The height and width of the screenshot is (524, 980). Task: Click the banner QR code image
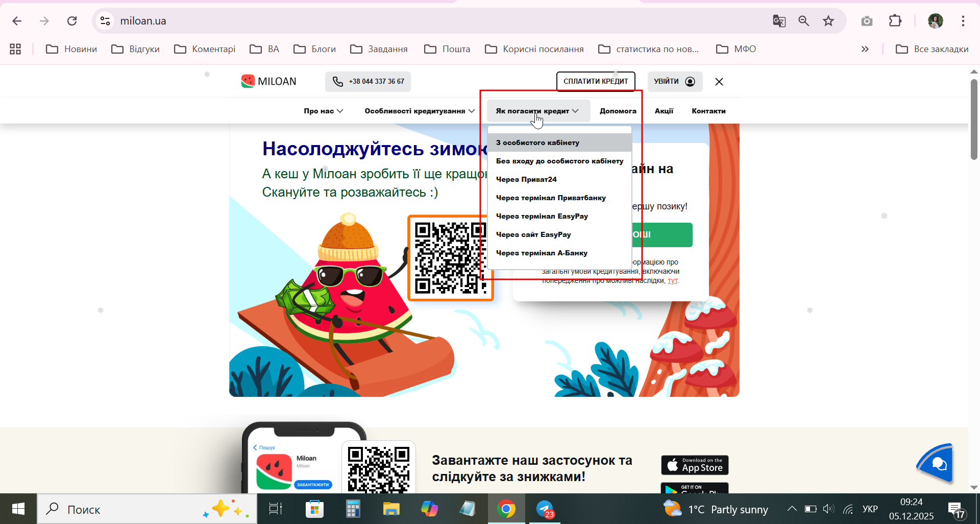pyautogui.click(x=450, y=258)
